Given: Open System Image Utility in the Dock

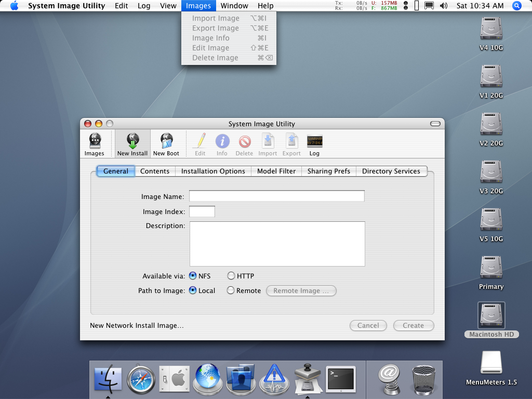Looking at the screenshot, I should [x=308, y=379].
